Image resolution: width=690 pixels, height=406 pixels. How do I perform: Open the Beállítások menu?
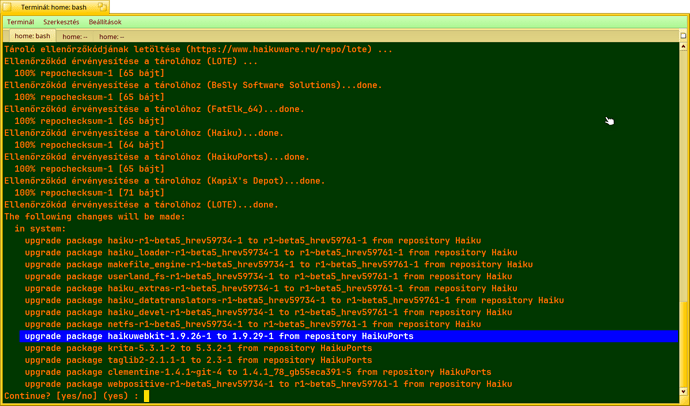(105, 22)
